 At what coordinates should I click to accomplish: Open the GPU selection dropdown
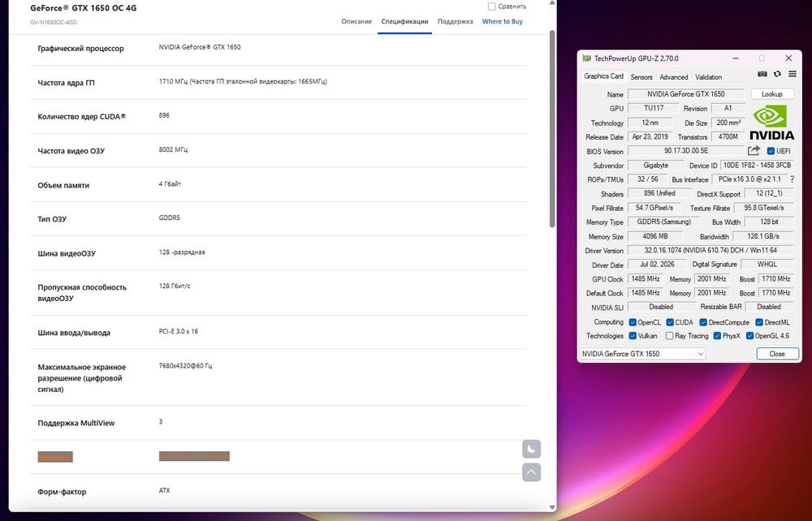(x=642, y=354)
